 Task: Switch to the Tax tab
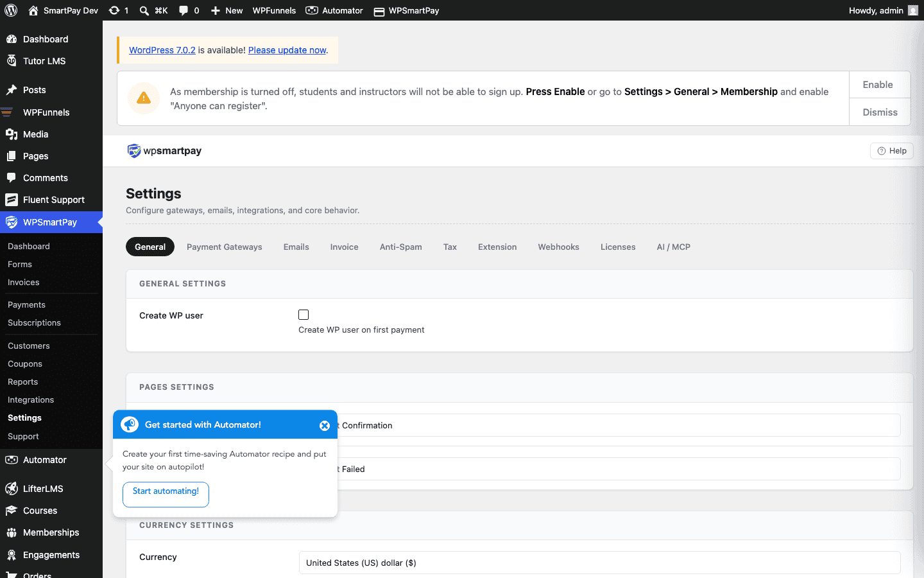tap(450, 247)
